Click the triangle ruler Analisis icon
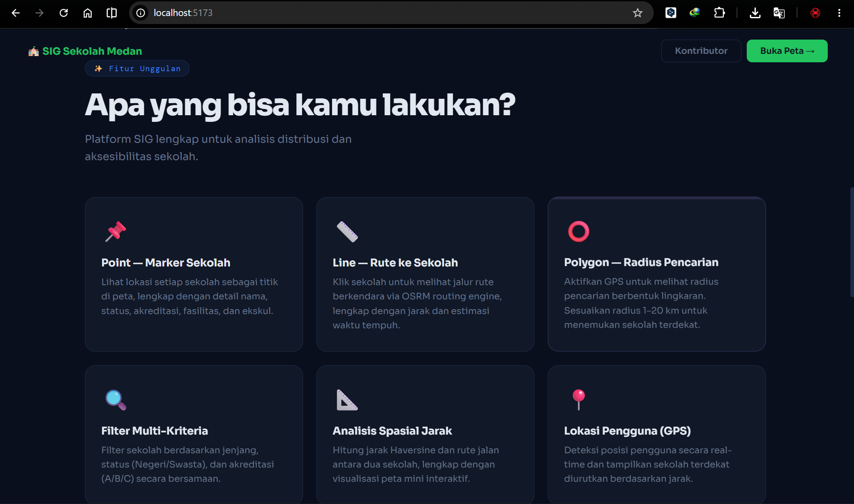854x504 pixels. 347,399
